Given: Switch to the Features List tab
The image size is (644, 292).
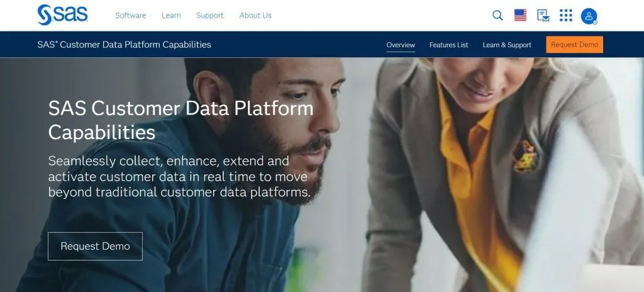Looking at the screenshot, I should pyautogui.click(x=448, y=45).
